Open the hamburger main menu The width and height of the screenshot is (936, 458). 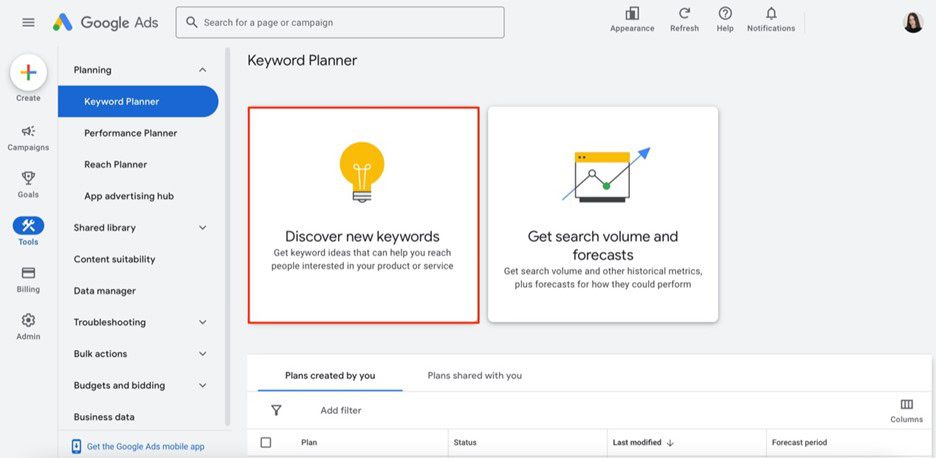pyautogui.click(x=28, y=23)
